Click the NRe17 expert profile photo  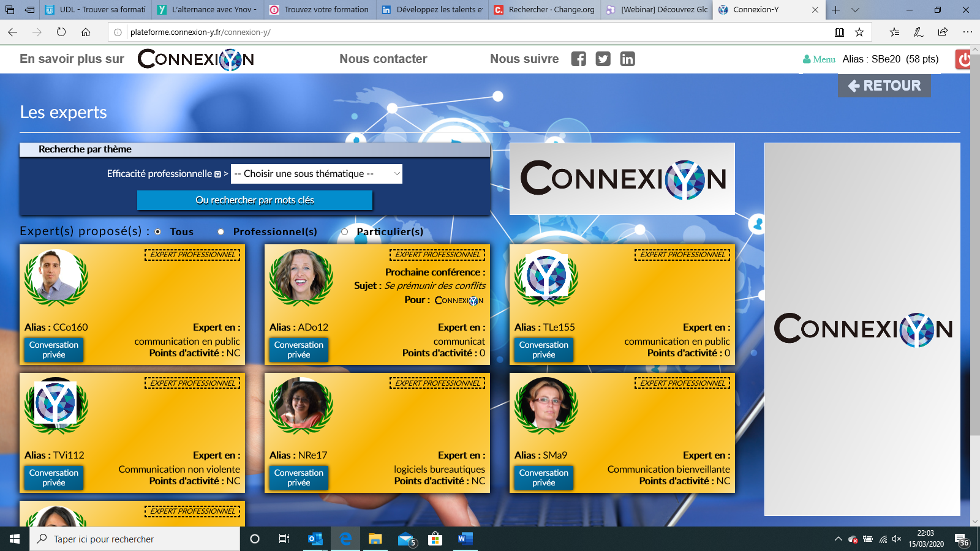pyautogui.click(x=301, y=405)
